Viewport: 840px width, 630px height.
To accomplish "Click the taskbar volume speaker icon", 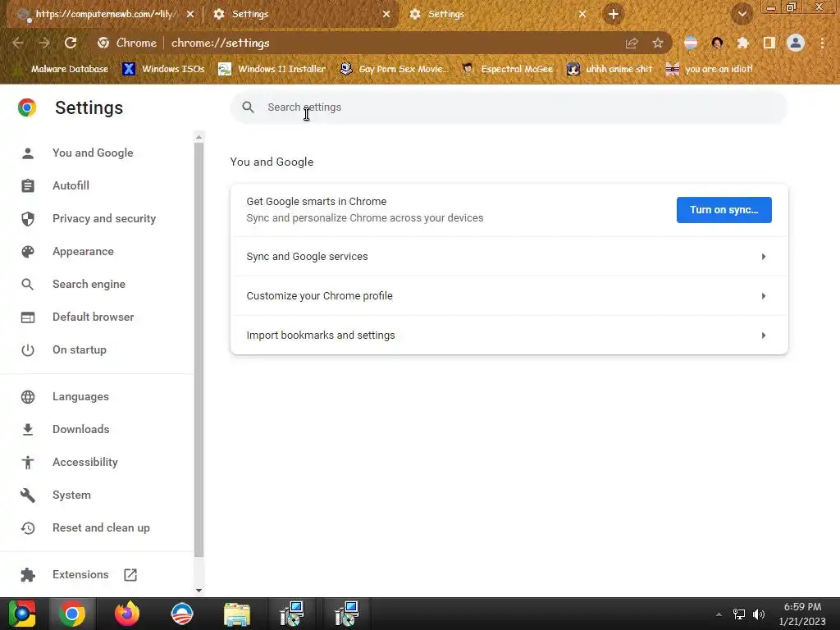I will click(x=759, y=614).
